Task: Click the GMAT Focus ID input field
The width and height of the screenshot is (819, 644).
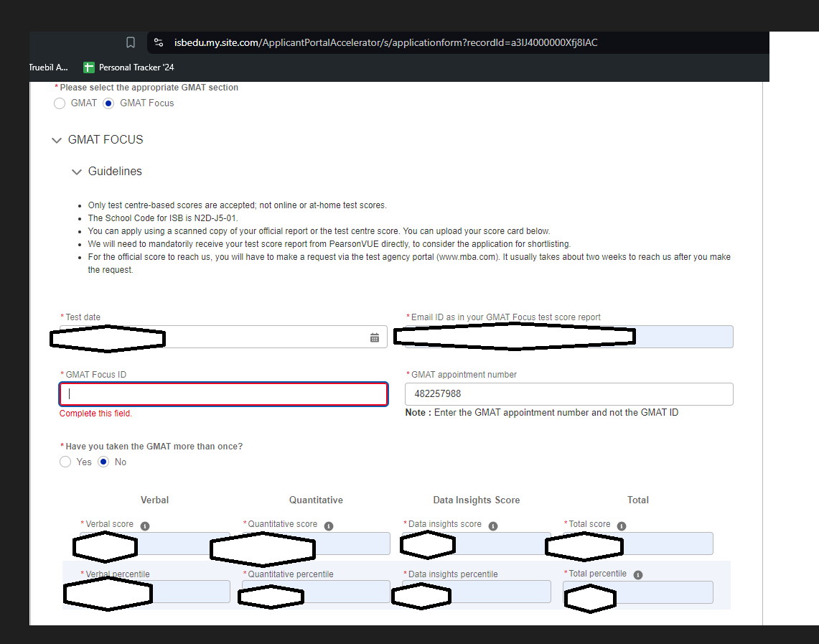Action: tap(223, 394)
